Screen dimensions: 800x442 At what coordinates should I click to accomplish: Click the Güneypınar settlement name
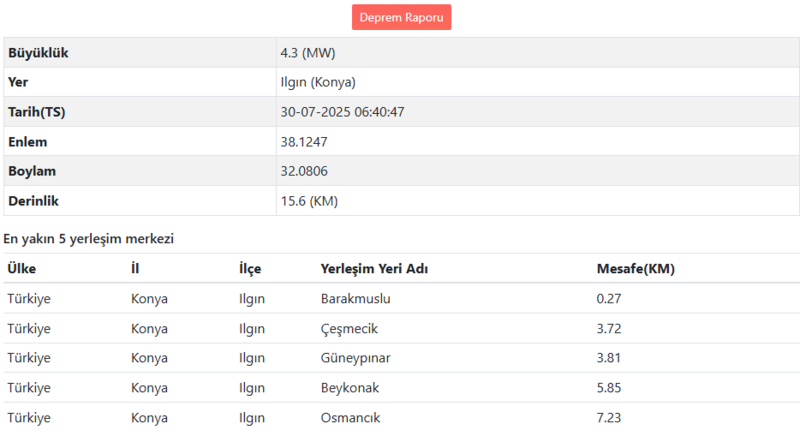pyautogui.click(x=356, y=358)
